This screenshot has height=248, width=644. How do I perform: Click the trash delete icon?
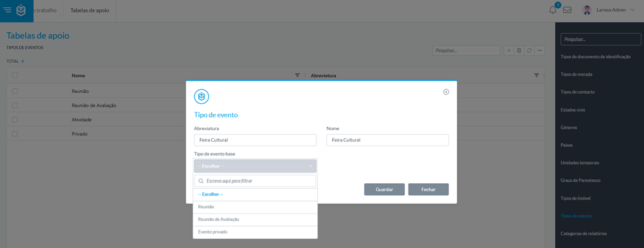click(x=519, y=50)
